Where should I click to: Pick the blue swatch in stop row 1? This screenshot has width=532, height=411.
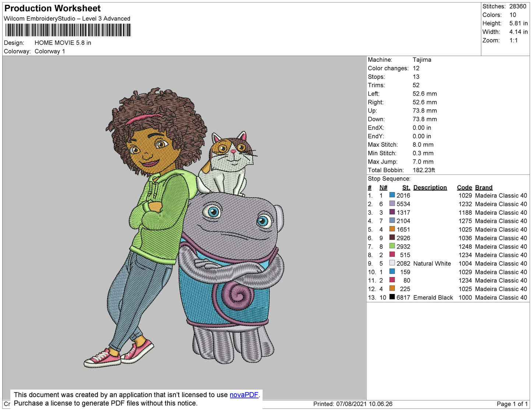pyautogui.click(x=392, y=195)
